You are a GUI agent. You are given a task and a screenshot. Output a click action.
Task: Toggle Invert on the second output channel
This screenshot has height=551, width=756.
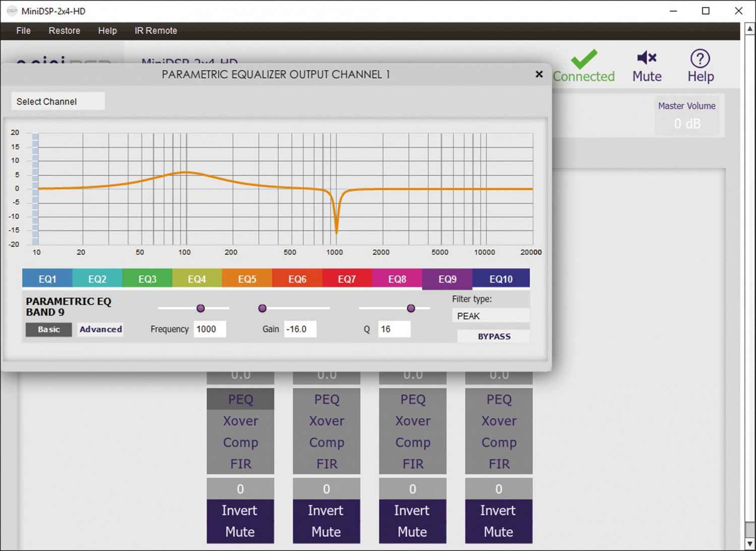coord(327,511)
